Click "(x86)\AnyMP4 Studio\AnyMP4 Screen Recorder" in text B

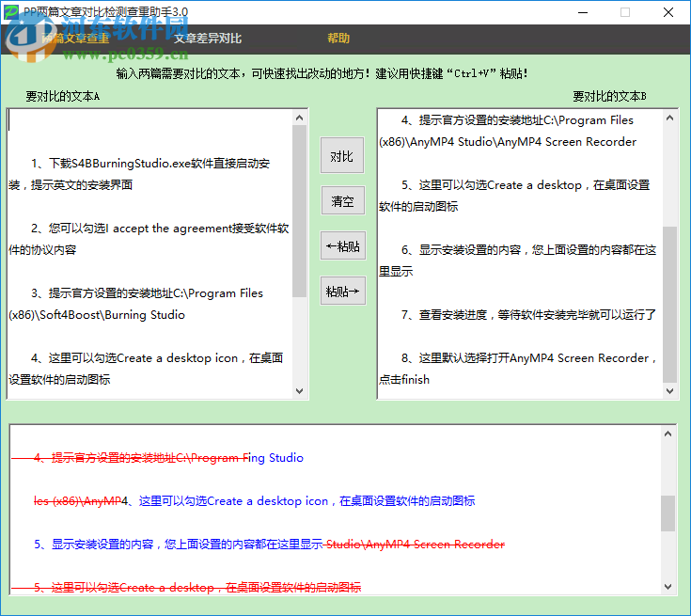point(508,142)
